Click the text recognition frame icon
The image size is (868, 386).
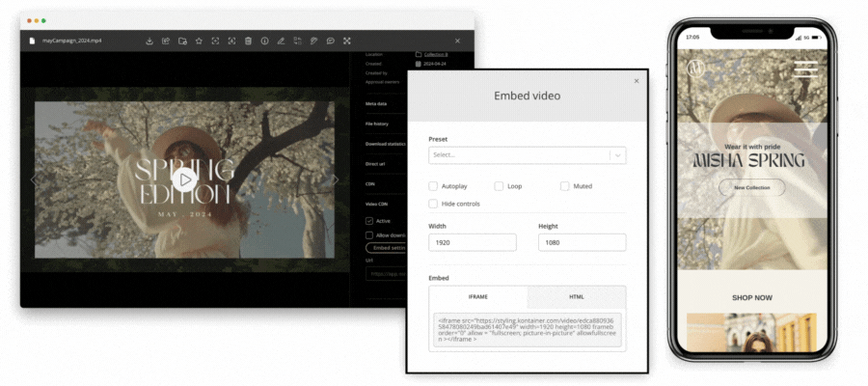231,41
